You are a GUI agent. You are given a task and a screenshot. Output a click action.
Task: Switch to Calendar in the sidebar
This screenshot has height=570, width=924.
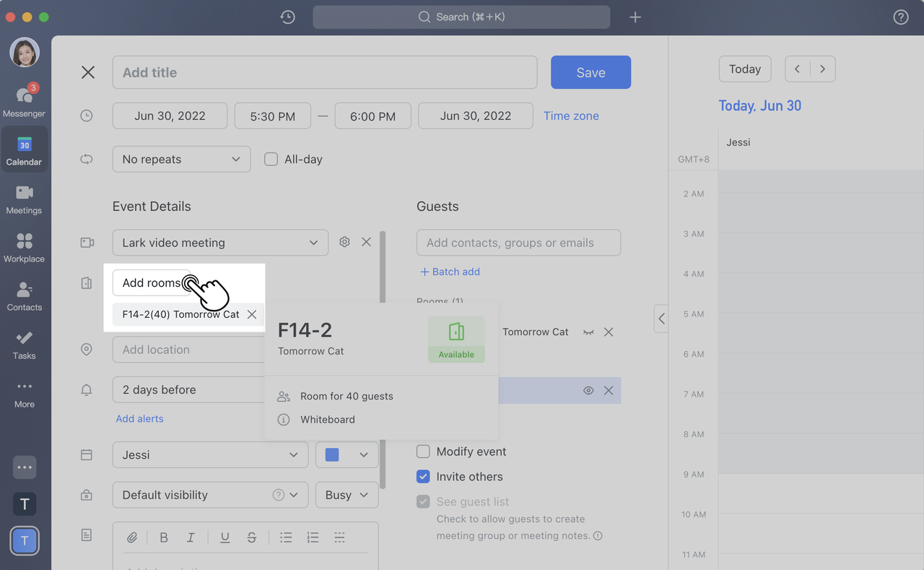point(24,150)
